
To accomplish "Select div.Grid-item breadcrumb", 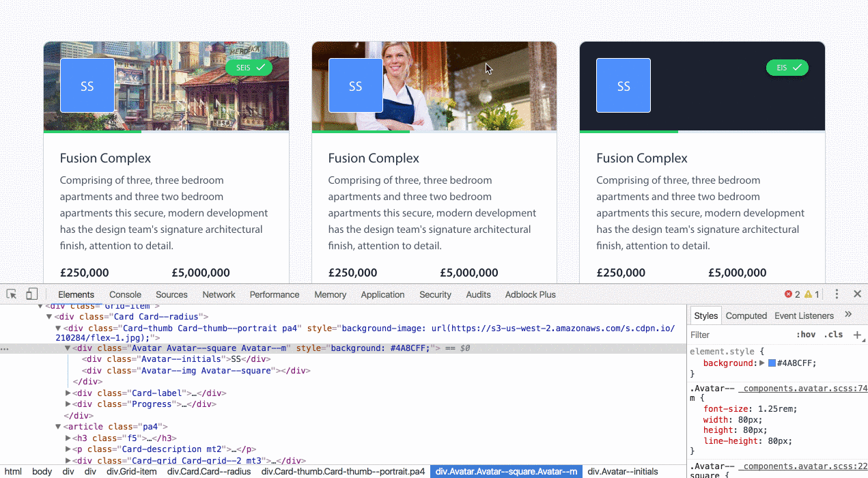I will point(131,471).
